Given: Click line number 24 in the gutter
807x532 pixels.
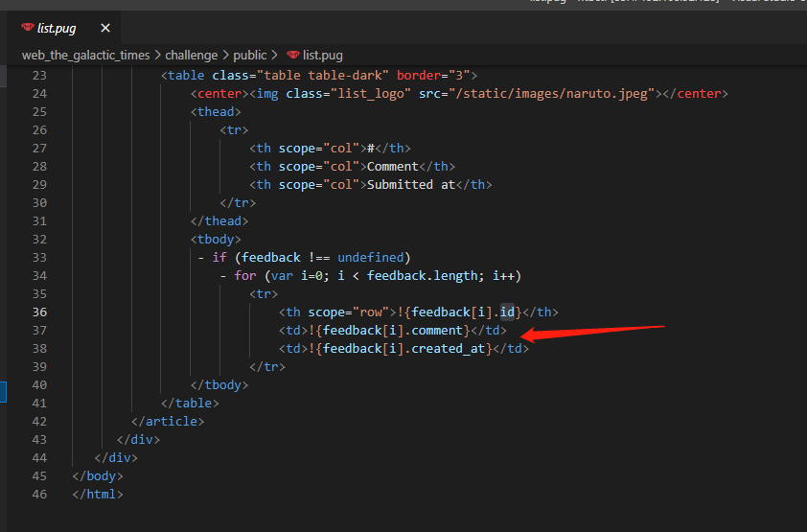Looking at the screenshot, I should point(39,94).
